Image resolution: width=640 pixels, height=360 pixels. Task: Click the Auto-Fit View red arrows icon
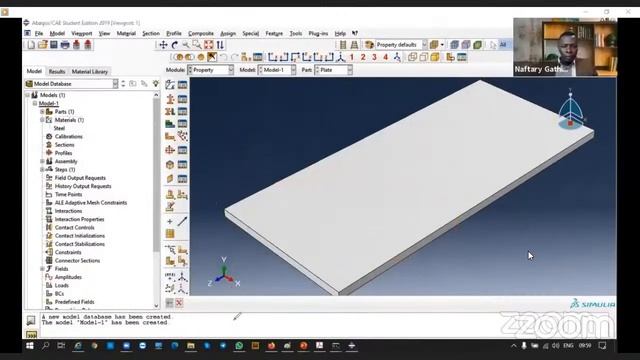click(209, 45)
